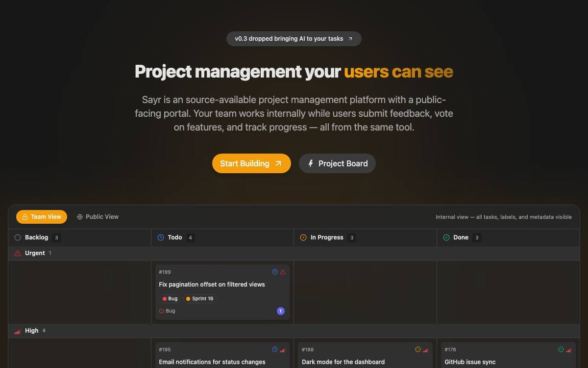Click the lightning bolt icon on Project Board
The image size is (588, 368).
click(x=311, y=163)
